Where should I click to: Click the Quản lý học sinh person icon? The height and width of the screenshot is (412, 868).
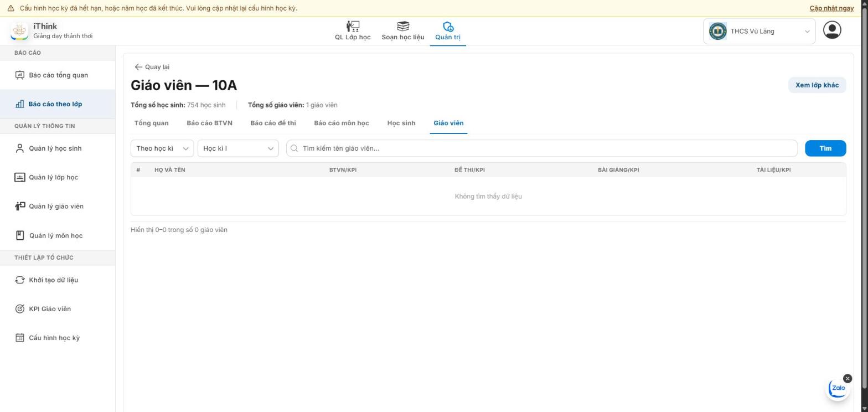(20, 148)
